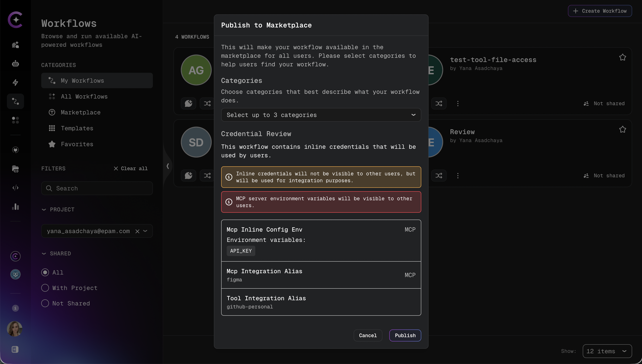Click the purple circular C sidebar icon
Image resolution: width=642 pixels, height=364 pixels.
coord(15,256)
